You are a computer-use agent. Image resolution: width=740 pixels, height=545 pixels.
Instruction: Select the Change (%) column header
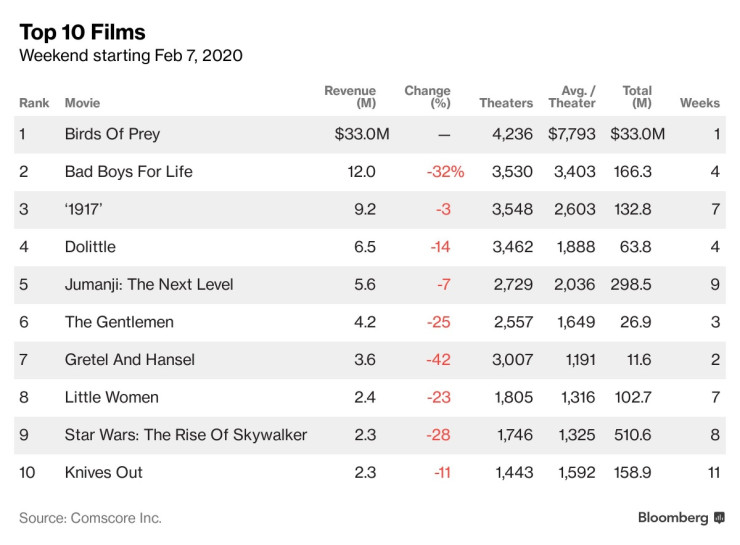[x=427, y=97]
